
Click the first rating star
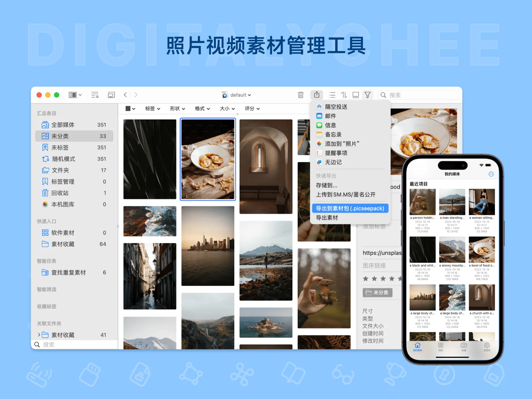pyautogui.click(x=366, y=279)
